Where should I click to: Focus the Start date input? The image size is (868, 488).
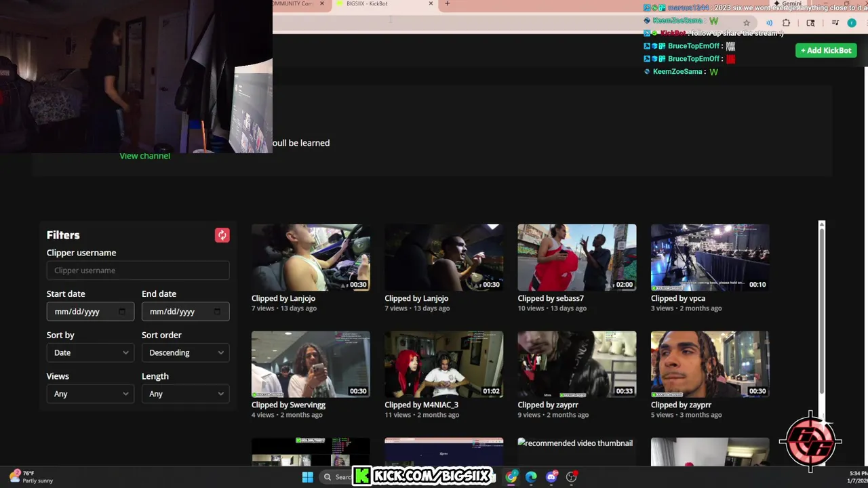click(x=90, y=312)
